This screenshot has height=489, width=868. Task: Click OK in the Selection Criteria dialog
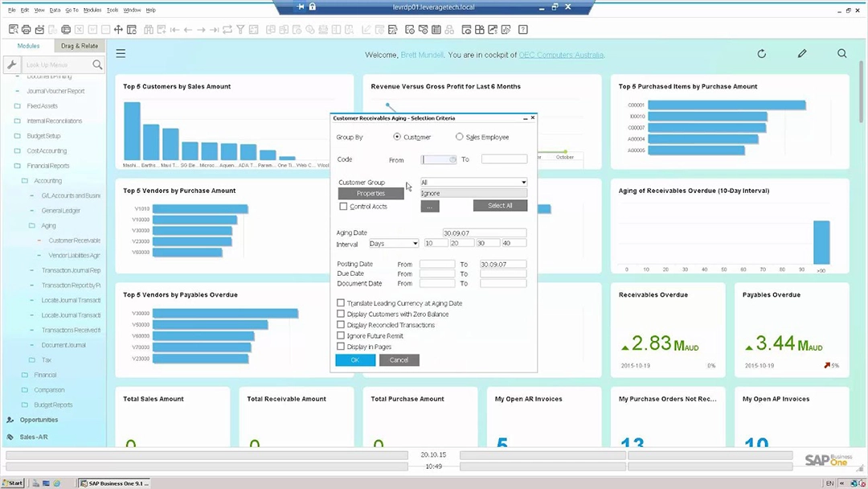pos(354,360)
